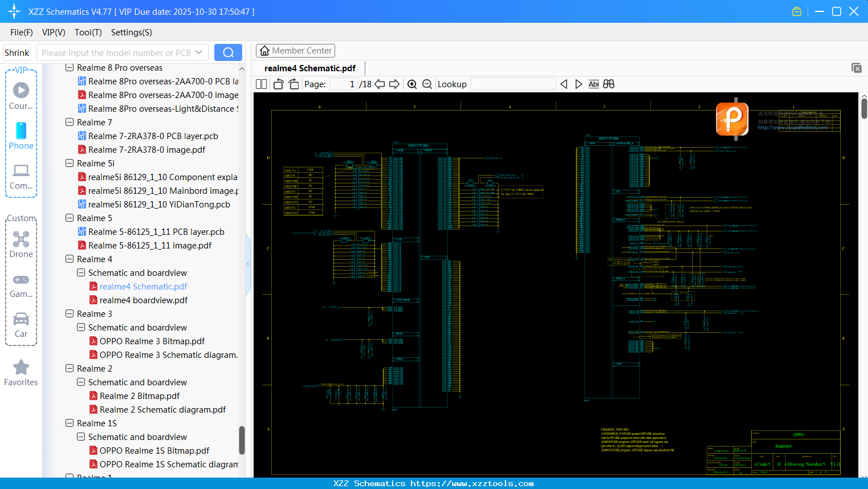Toggle the two-page layout view icon
The height and width of the screenshot is (489, 868).
(262, 84)
